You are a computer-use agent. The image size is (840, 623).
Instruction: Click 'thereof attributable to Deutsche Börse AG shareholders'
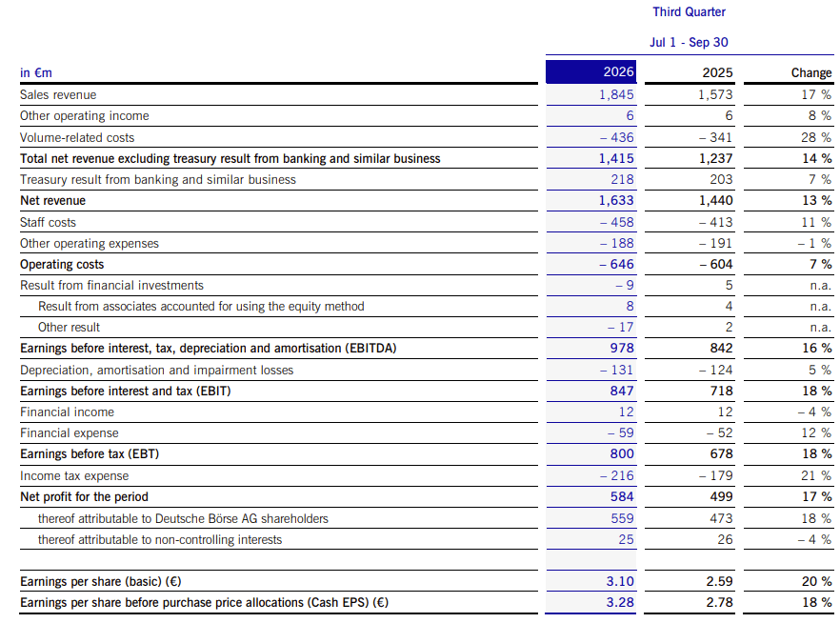183,518
